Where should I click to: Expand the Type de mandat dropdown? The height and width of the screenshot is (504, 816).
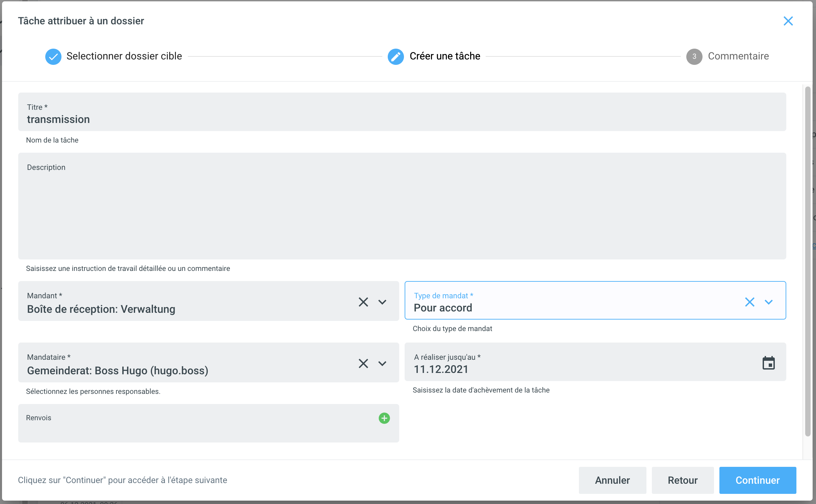coord(769,302)
